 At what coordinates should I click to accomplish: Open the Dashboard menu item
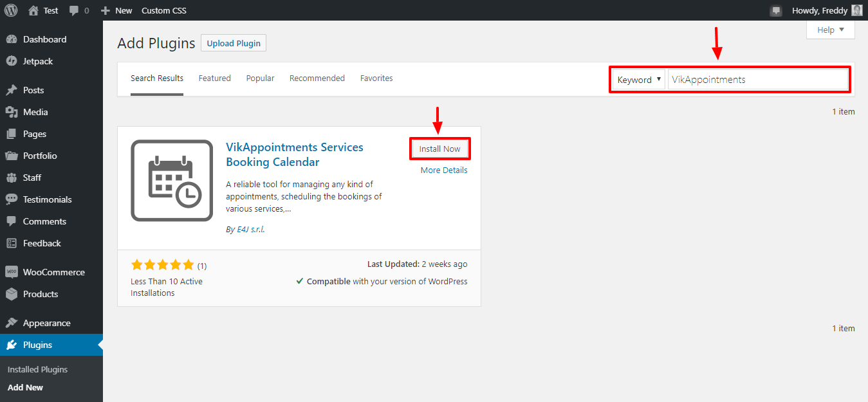(51, 39)
